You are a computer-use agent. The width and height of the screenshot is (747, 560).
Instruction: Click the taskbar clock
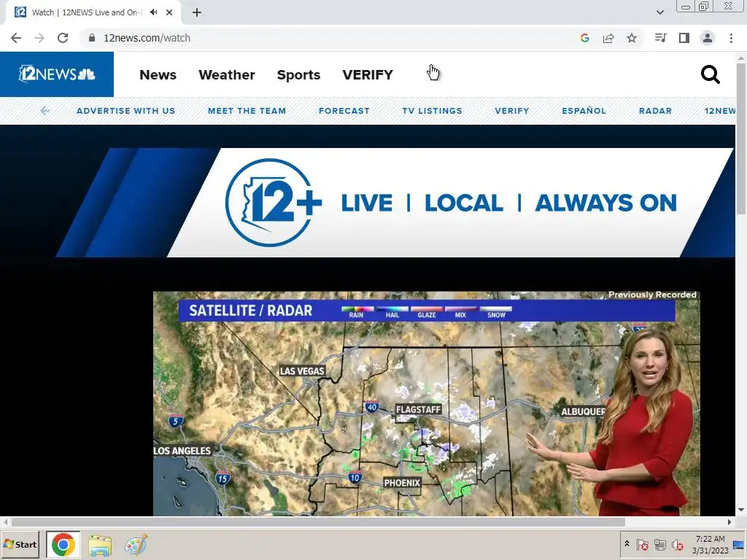pos(710,544)
